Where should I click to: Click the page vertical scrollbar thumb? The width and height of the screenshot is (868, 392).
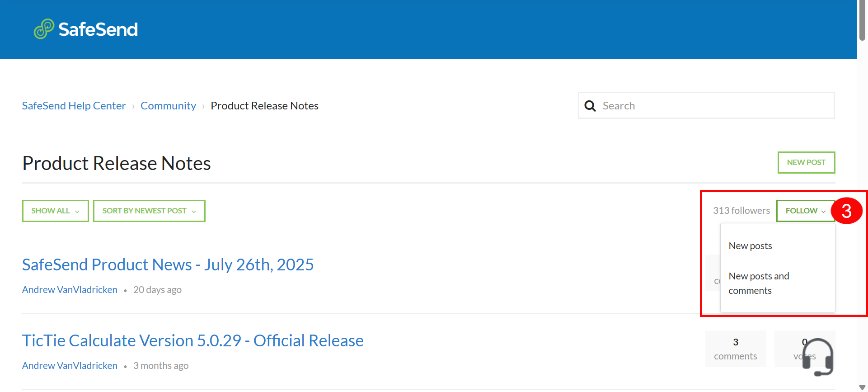point(862,20)
